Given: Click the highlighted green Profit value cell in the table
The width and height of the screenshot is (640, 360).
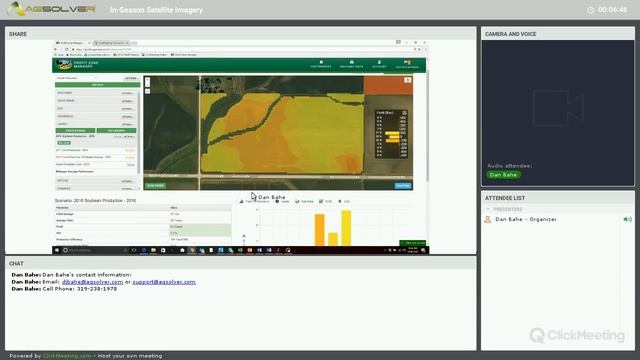Looking at the screenshot, I should click(x=200, y=227).
